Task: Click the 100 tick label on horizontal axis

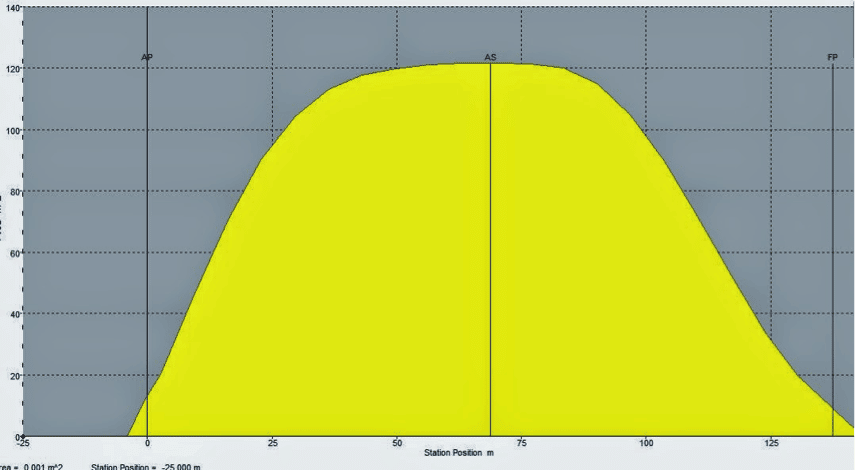Action: pyautogui.click(x=646, y=443)
